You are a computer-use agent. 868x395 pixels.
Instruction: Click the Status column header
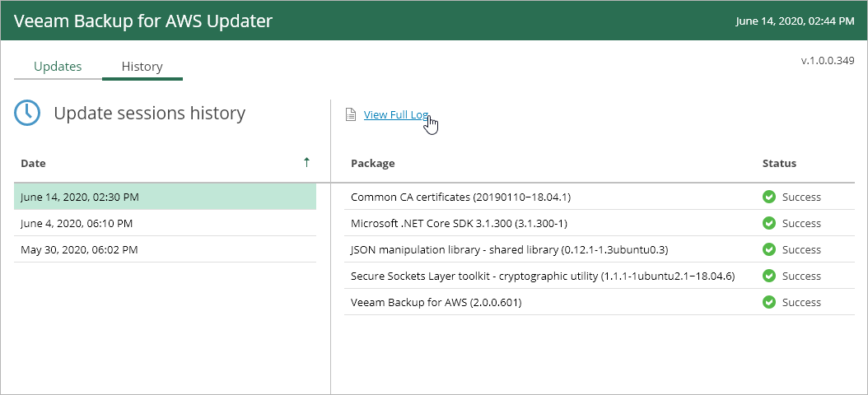779,163
